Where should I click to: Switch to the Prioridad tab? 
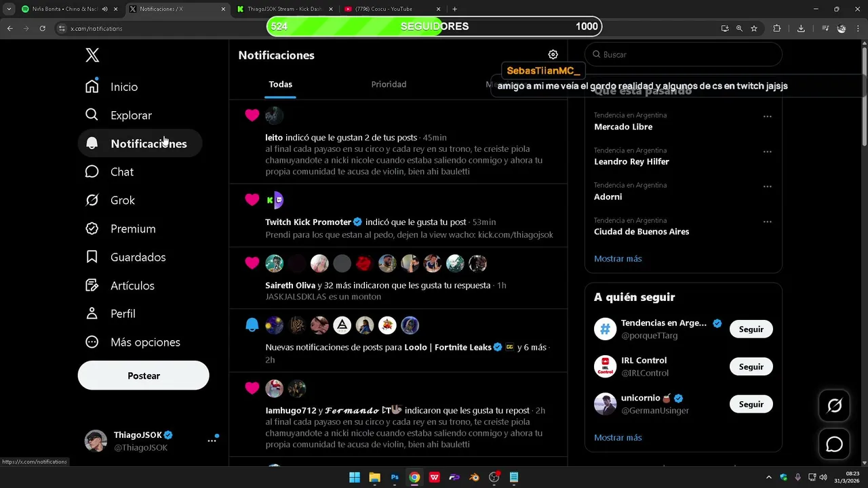389,85
